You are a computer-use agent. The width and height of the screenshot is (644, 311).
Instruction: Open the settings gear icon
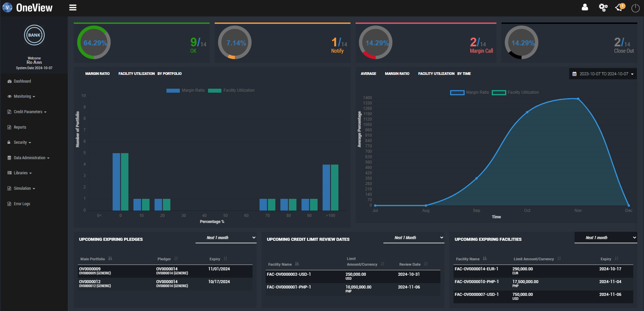[x=603, y=7]
